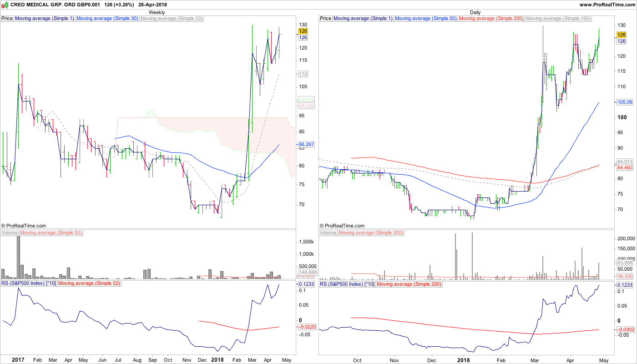Screen dimensions: 637x364
Task: Click © ProRealTime.com text under Weekly chart
Action: click(x=24, y=226)
